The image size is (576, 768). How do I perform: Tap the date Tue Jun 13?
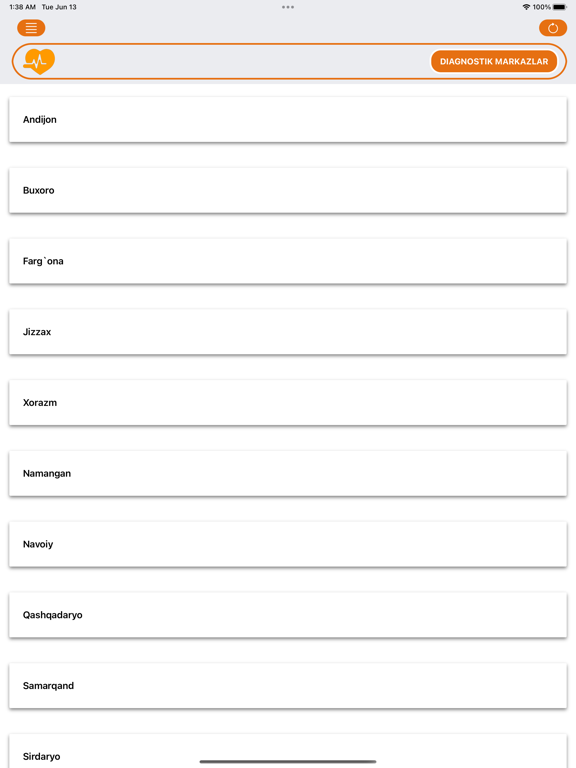[x=59, y=7]
